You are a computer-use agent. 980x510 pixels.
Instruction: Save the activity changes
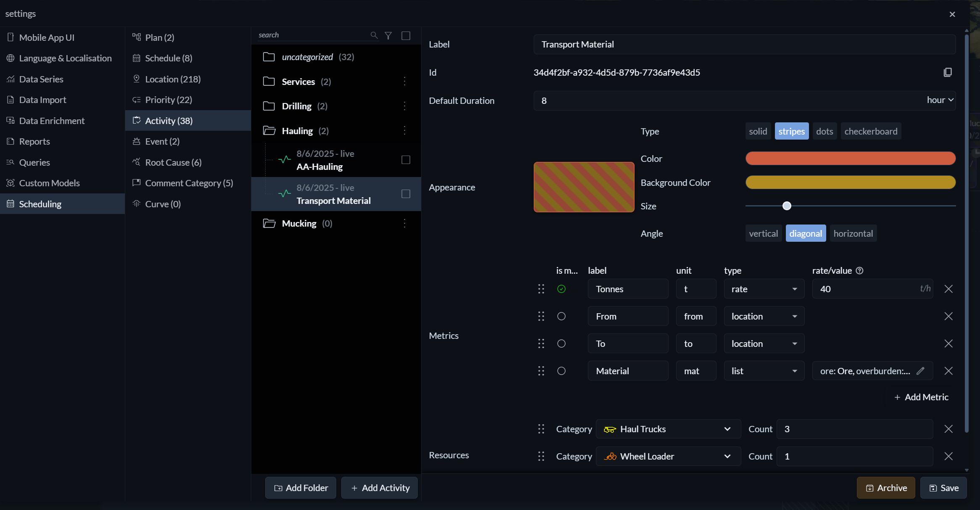click(943, 488)
